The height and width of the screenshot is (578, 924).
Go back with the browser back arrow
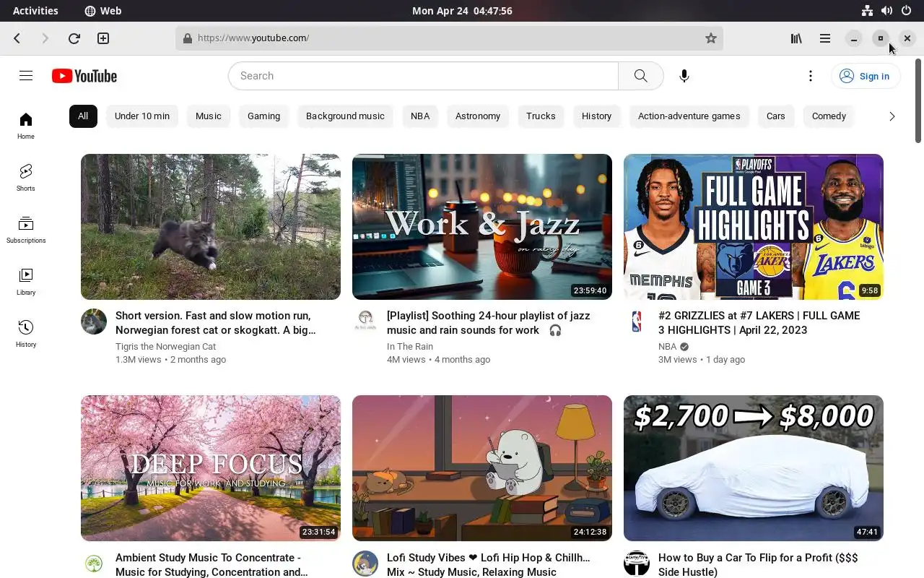click(17, 38)
